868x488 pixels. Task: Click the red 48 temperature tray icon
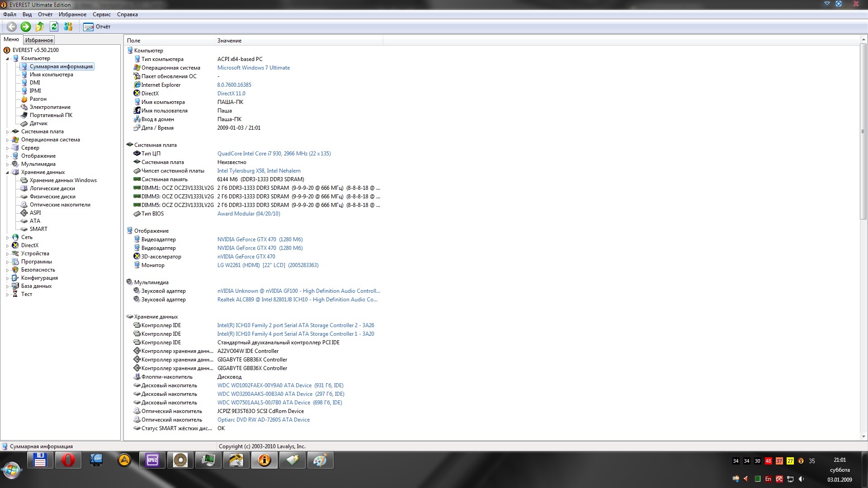768,461
